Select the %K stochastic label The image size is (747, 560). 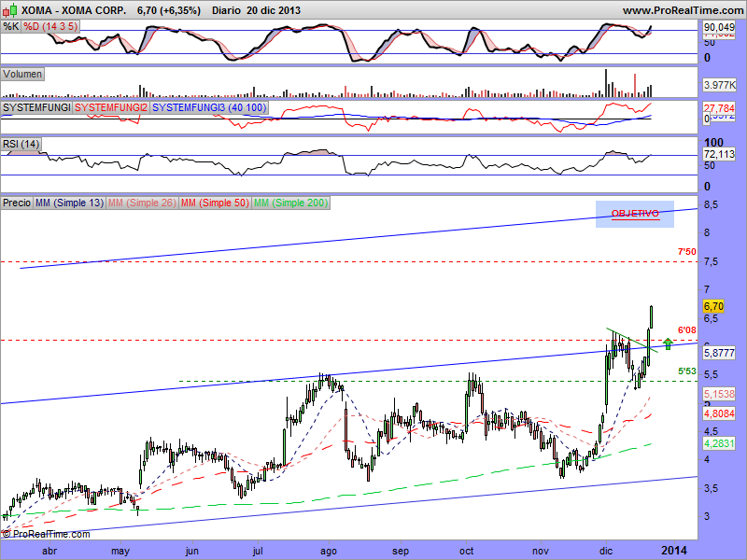tap(10, 26)
